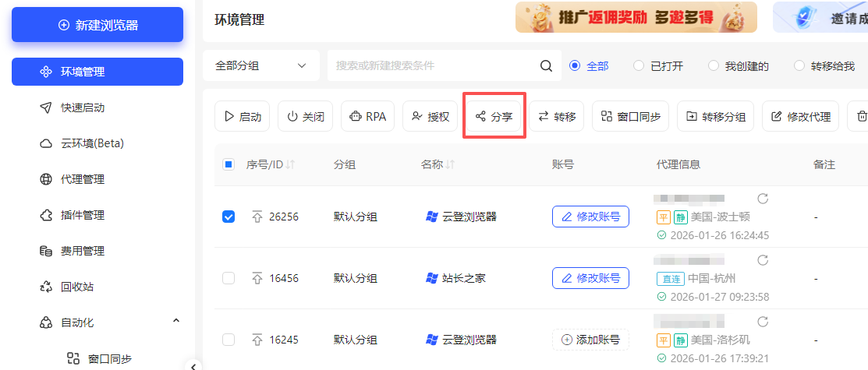Open the 全部分组 dropdown
Image resolution: width=868 pixels, height=370 pixels.
point(261,65)
